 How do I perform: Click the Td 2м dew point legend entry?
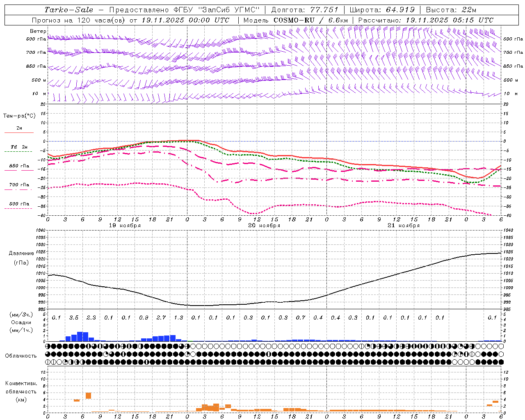[x=19, y=147]
